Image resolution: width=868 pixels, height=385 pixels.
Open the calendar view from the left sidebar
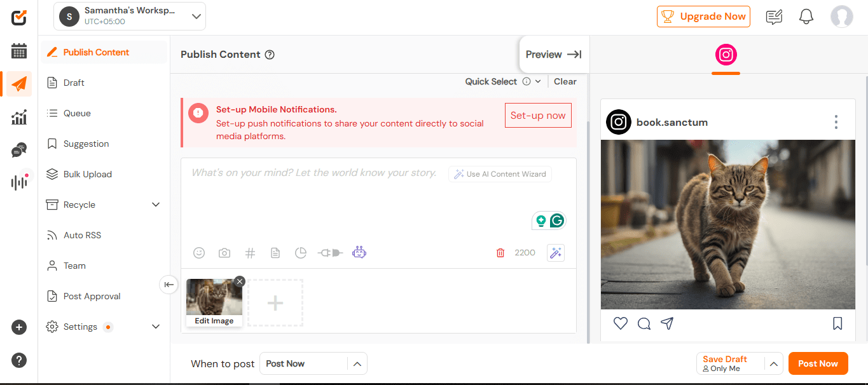[18, 51]
